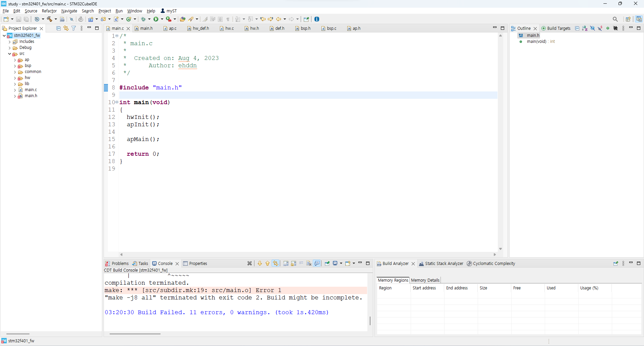Screen dimensions: 644x346
Task: Toggle C/C++ perspective button
Action: [x=639, y=19]
